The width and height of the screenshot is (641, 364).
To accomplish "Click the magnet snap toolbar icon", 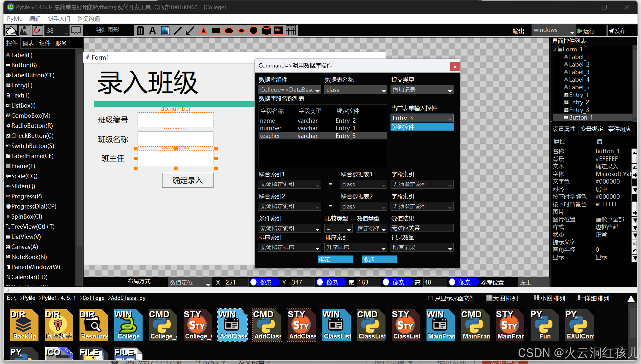I will click(x=37, y=31).
